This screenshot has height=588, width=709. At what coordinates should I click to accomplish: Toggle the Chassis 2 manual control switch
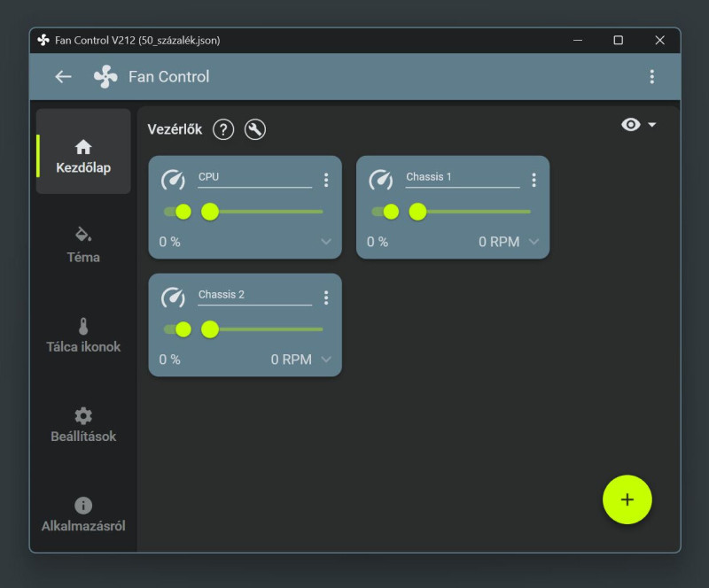[178, 329]
